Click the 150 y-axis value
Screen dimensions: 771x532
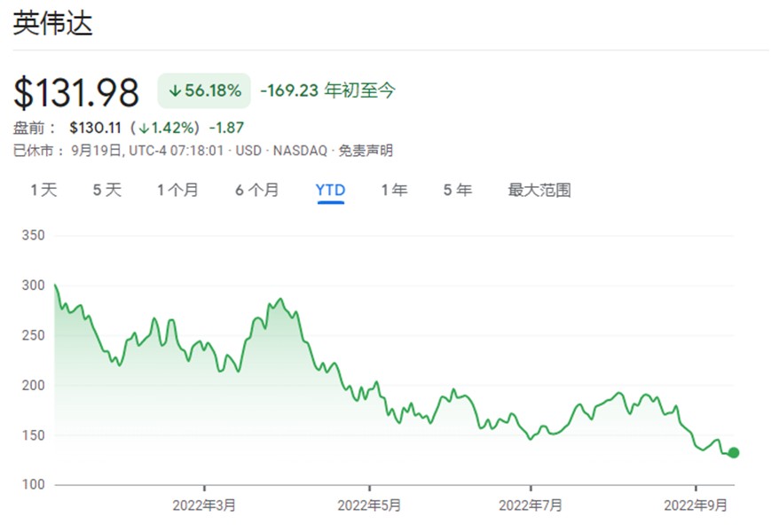coord(34,435)
